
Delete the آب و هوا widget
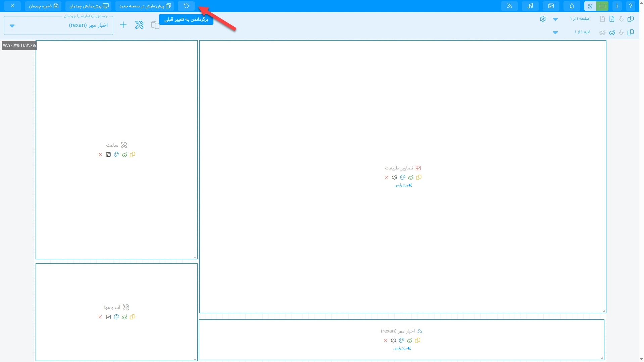pos(100,317)
